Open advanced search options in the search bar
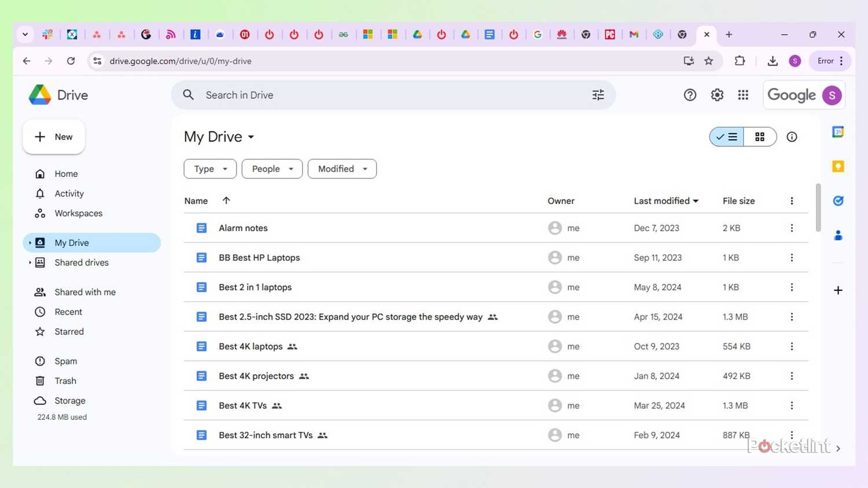This screenshot has height=488, width=868. coord(598,95)
